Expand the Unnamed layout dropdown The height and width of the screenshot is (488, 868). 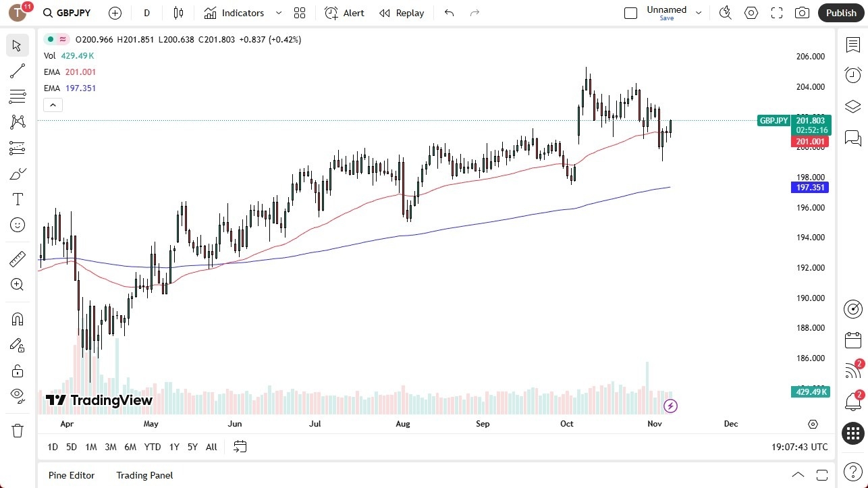699,12
